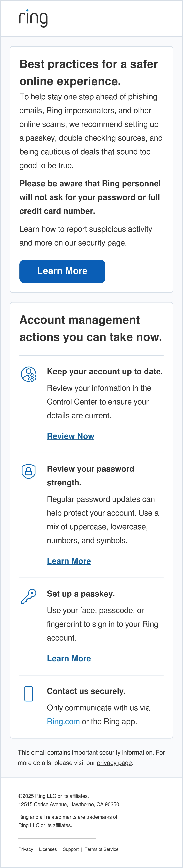This screenshot has width=183, height=868.
Task: Click the passkey key icon
Action: 29,596
